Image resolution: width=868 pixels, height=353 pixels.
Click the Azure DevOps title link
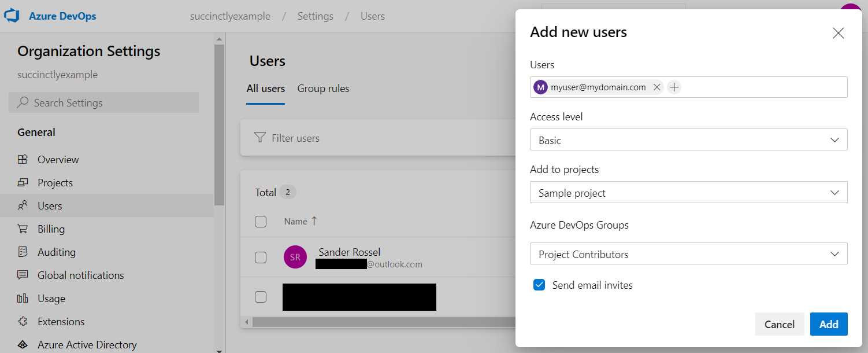point(62,16)
